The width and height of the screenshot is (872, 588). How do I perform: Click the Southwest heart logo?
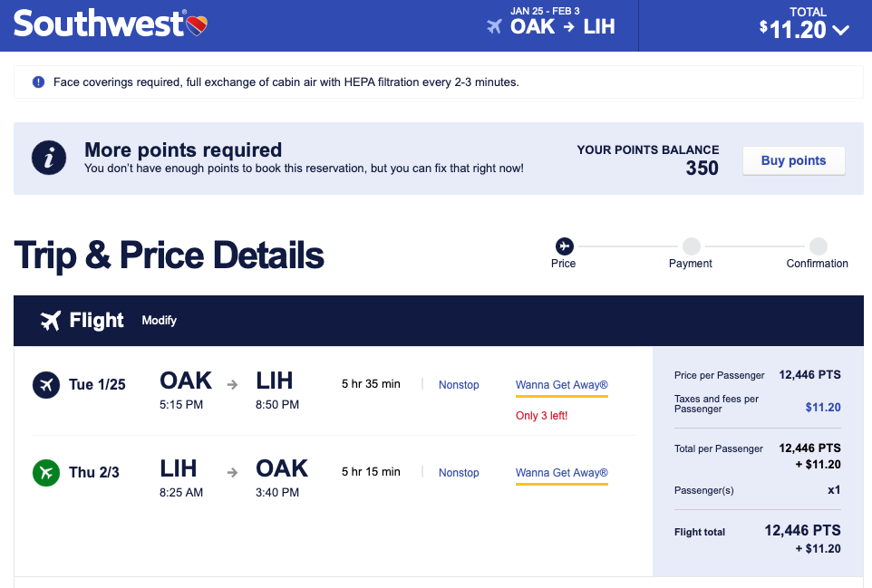coord(197,24)
